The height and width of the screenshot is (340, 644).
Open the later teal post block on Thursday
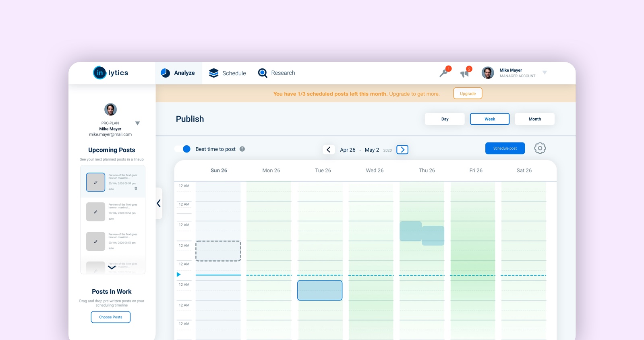tap(433, 236)
